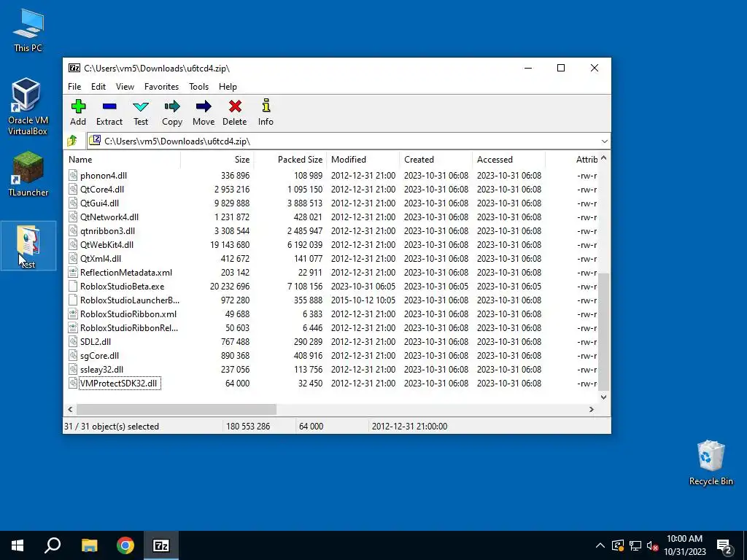This screenshot has width=747, height=560.
Task: Select Recycle Bin desktop icon
Action: [x=711, y=463]
